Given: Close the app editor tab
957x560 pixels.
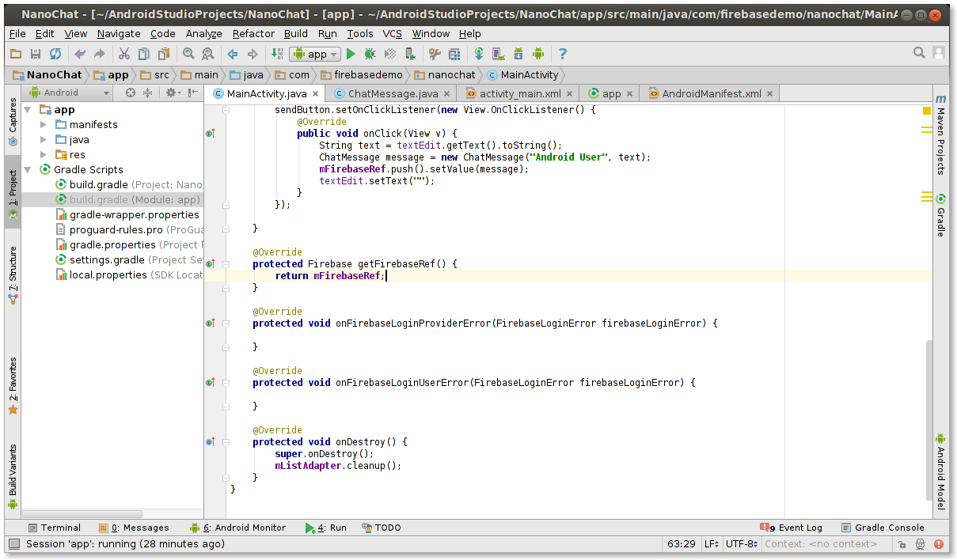Looking at the screenshot, I should [630, 93].
